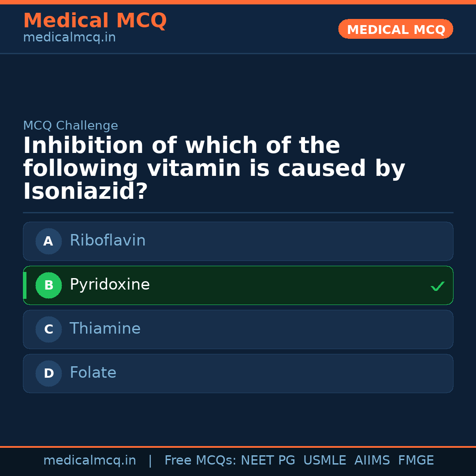Image resolution: width=476 pixels, height=476 pixels.
Task: Click the USMLE footer text
Action: pos(324,461)
